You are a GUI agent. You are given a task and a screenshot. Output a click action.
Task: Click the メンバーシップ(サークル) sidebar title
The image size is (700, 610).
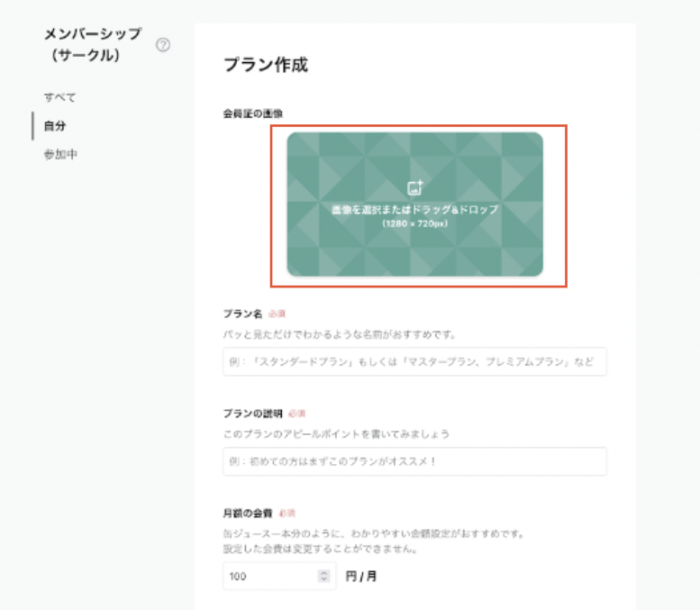pyautogui.click(x=93, y=45)
